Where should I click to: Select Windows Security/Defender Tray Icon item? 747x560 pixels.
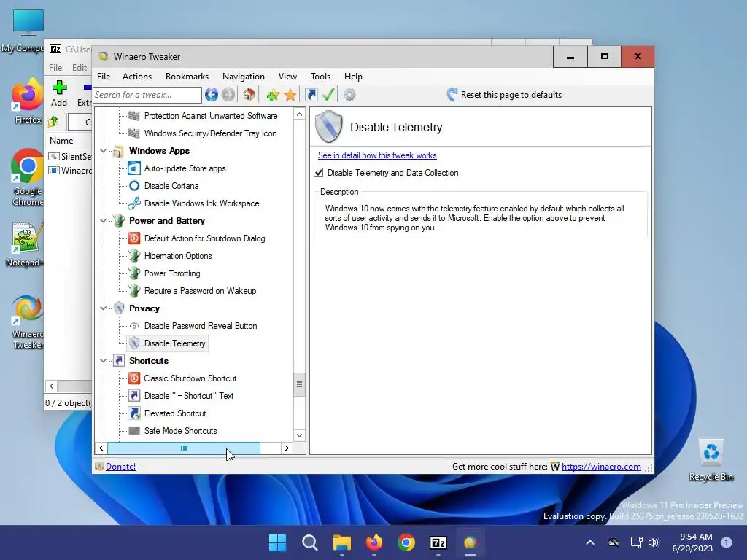(210, 133)
